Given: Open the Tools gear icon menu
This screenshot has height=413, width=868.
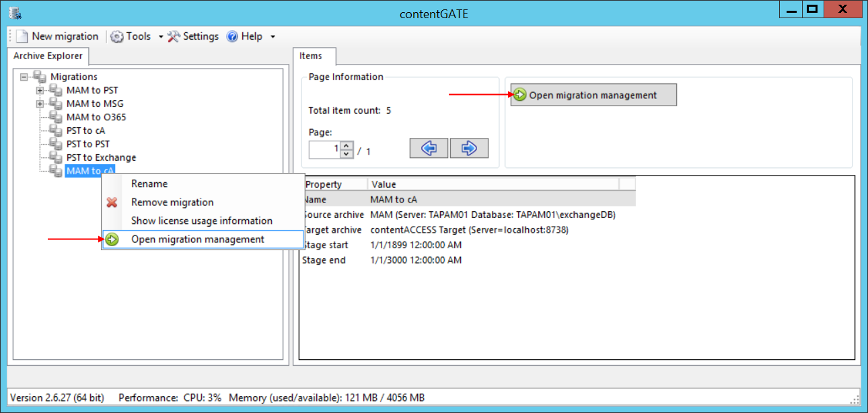Looking at the screenshot, I should click(117, 36).
